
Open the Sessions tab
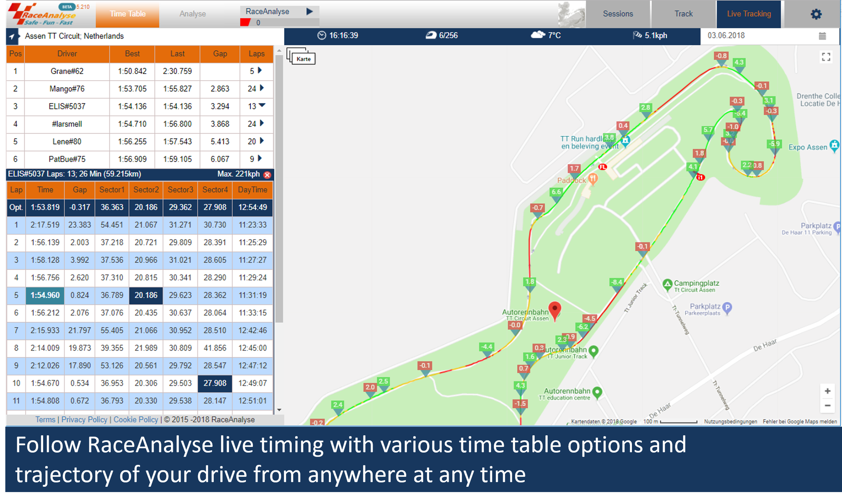tap(618, 14)
